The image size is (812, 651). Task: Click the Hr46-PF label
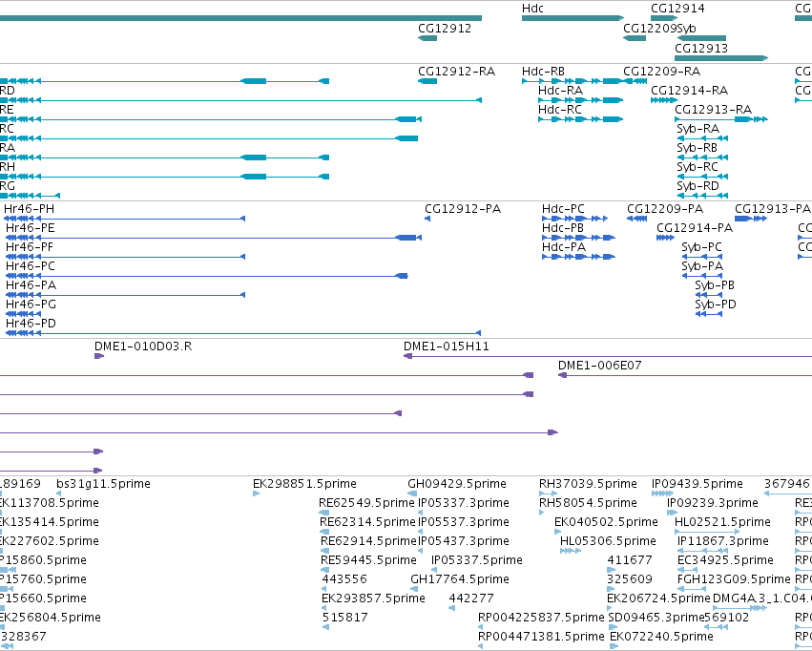(x=30, y=247)
